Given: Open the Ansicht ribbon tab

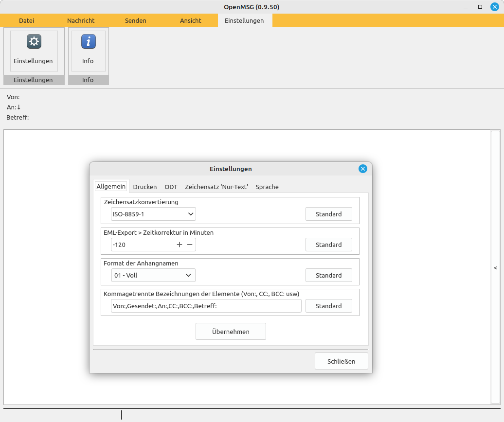Looking at the screenshot, I should pos(191,20).
